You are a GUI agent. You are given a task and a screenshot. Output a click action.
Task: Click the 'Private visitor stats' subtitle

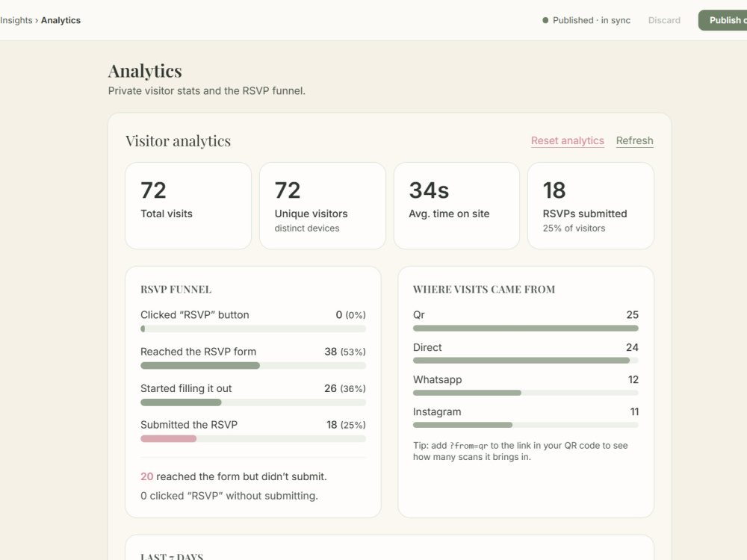click(x=206, y=91)
